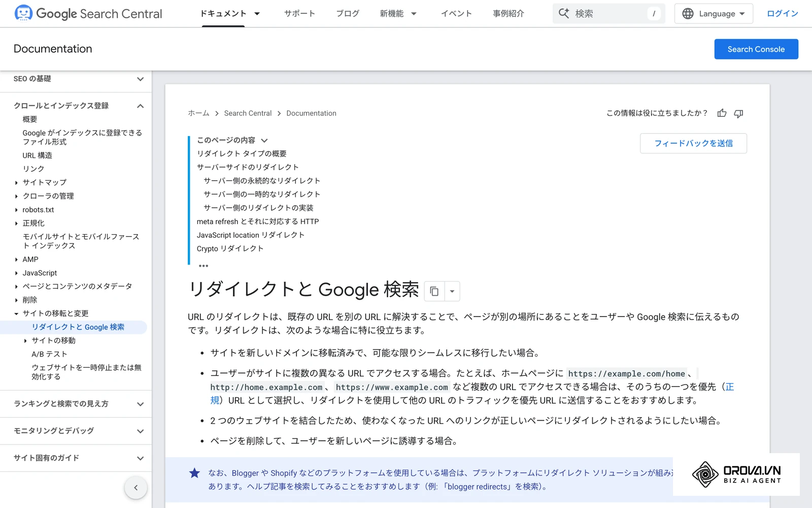Expand the JavaScript sidebar item
Viewport: 812px width, 508px height.
pos(16,273)
